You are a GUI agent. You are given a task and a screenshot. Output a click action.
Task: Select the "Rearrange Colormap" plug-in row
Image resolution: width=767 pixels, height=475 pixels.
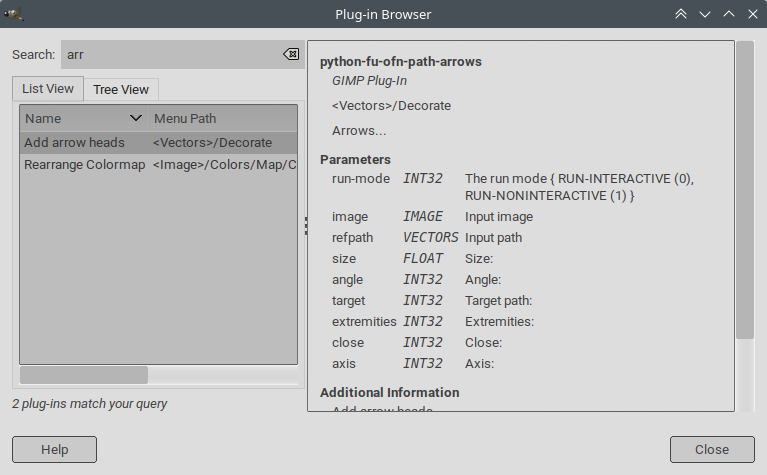pos(84,164)
